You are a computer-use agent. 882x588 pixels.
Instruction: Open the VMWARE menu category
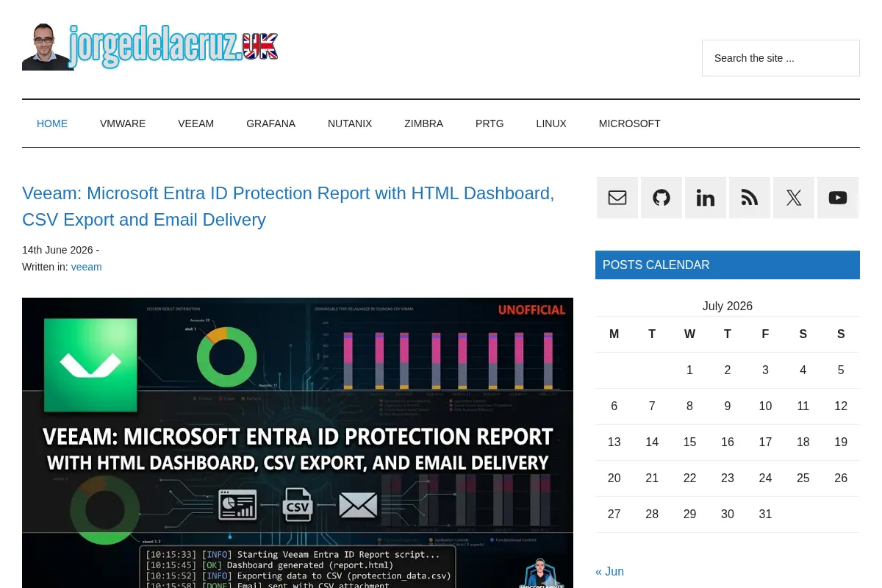click(x=123, y=123)
